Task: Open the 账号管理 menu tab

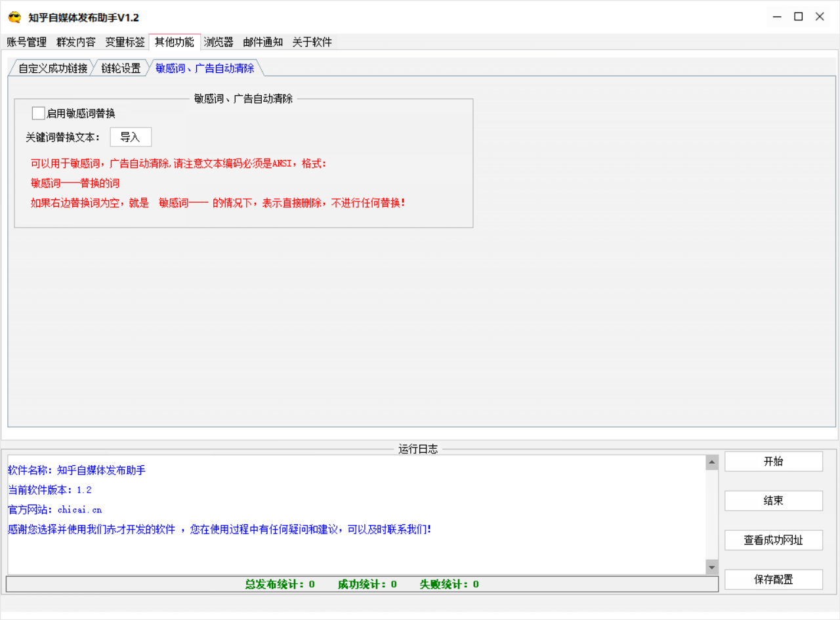Action: [27, 42]
